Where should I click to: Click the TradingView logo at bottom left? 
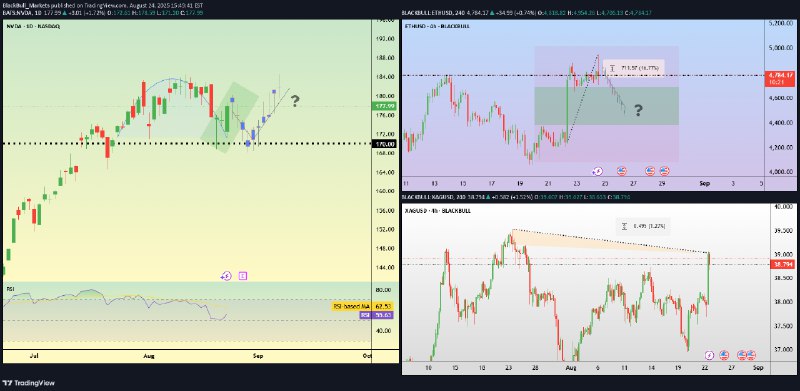tap(29, 383)
